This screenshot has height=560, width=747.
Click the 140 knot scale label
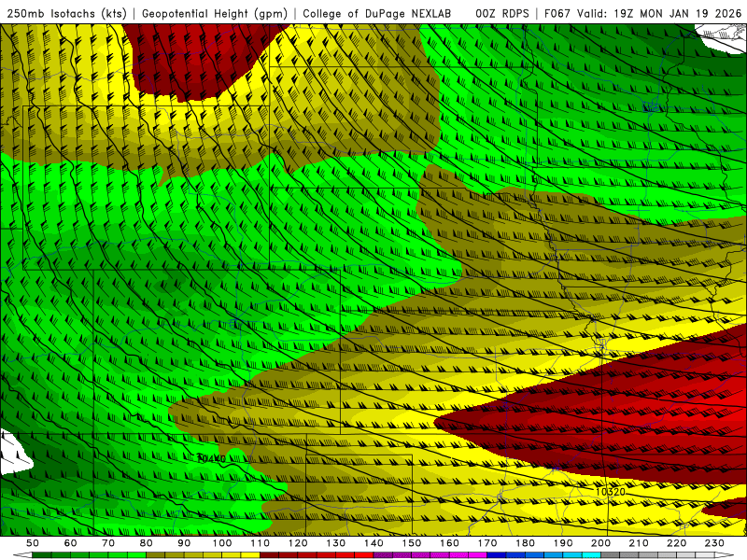coord(373,543)
